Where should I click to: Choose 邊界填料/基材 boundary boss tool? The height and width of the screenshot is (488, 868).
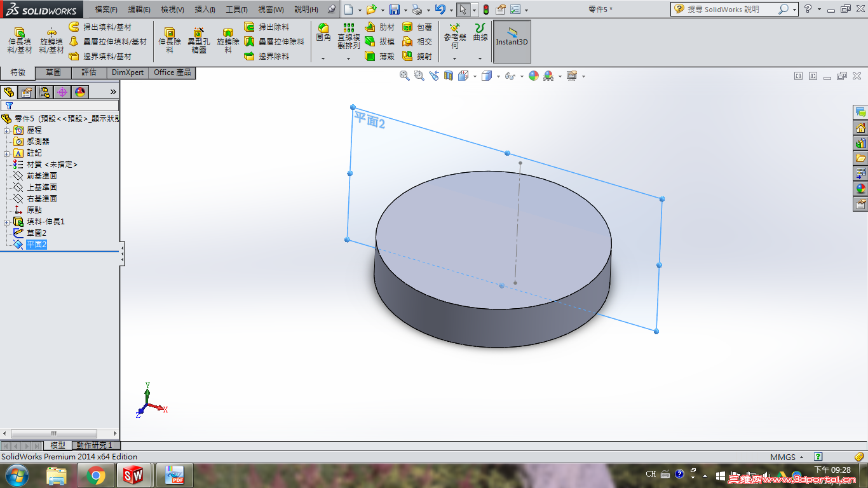coord(100,57)
